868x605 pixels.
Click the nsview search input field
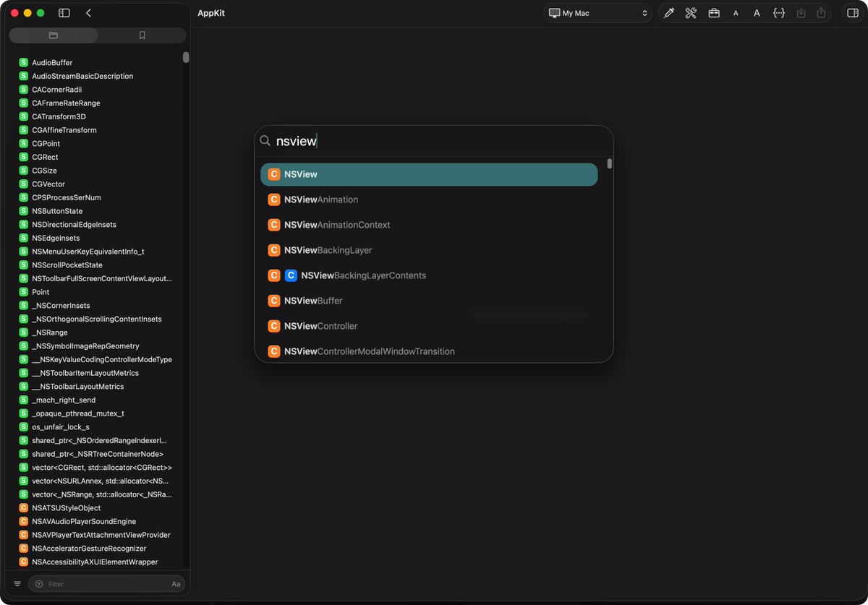pyautogui.click(x=434, y=141)
